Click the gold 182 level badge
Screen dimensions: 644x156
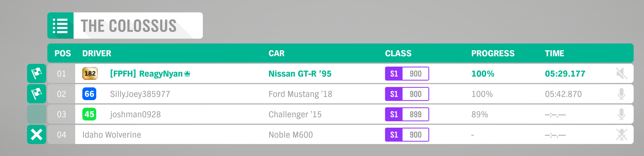tap(90, 73)
